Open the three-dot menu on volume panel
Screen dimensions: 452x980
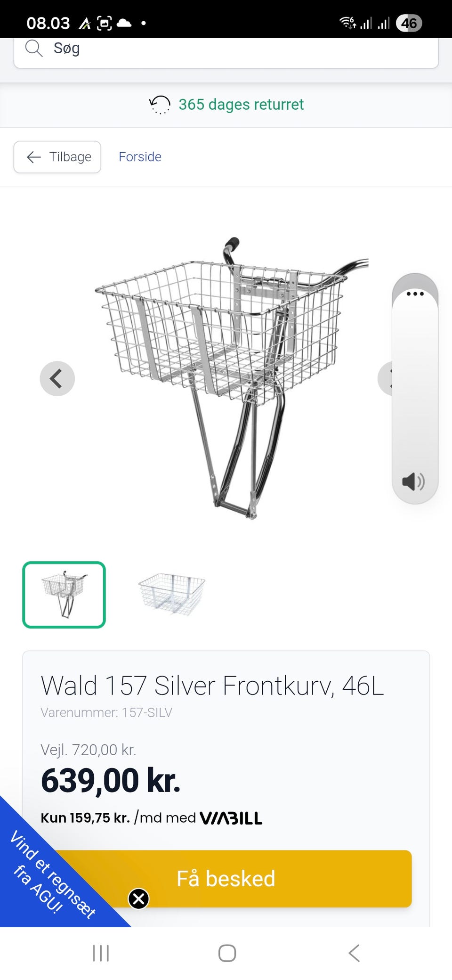coord(415,294)
